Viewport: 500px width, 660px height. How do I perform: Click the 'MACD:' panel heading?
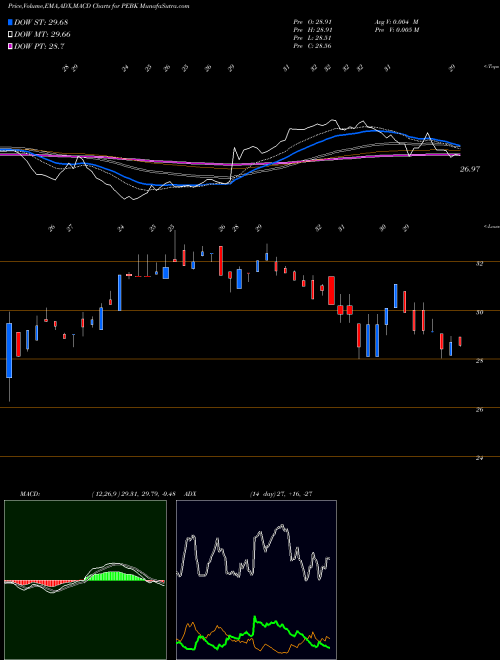(29, 494)
